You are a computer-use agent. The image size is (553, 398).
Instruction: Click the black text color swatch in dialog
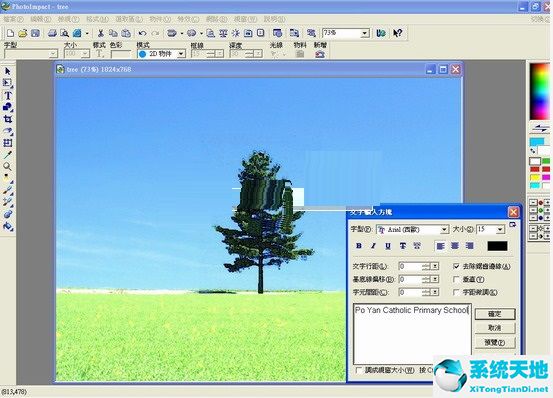[497, 246]
